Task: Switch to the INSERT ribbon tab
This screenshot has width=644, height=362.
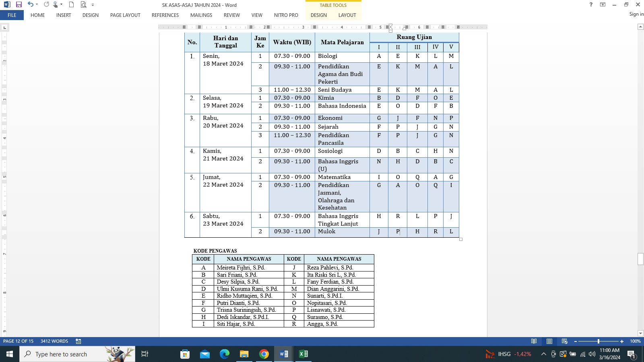Action: click(x=64, y=15)
